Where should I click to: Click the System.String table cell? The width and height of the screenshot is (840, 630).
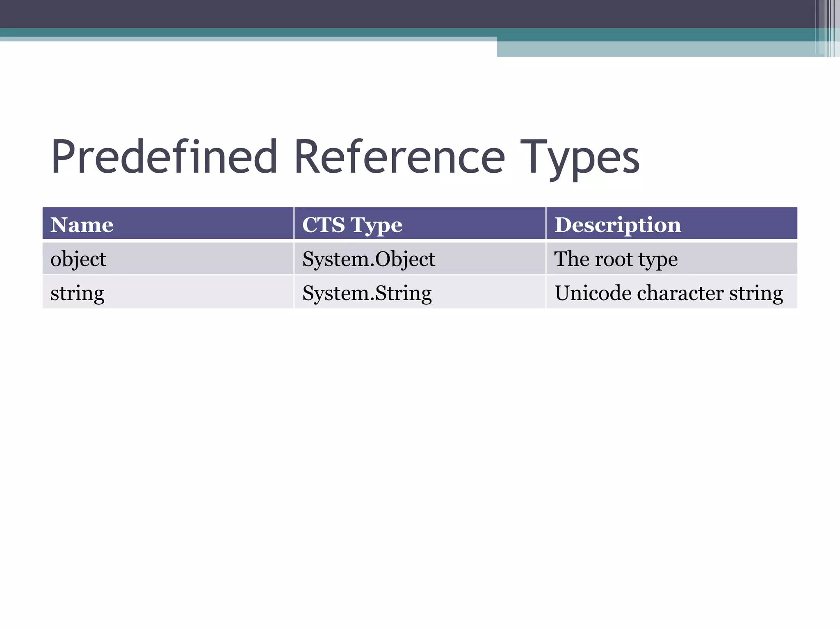coord(367,293)
